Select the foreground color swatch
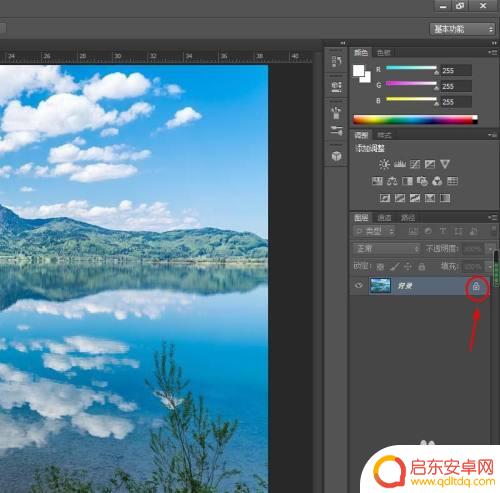This screenshot has width=500, height=493. pyautogui.click(x=359, y=70)
